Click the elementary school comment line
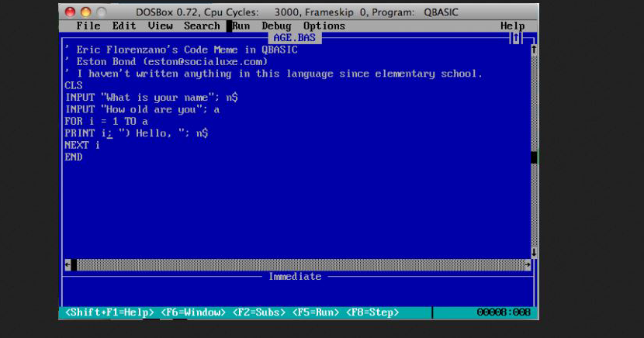Image resolution: width=644 pixels, height=338 pixels. tap(274, 74)
